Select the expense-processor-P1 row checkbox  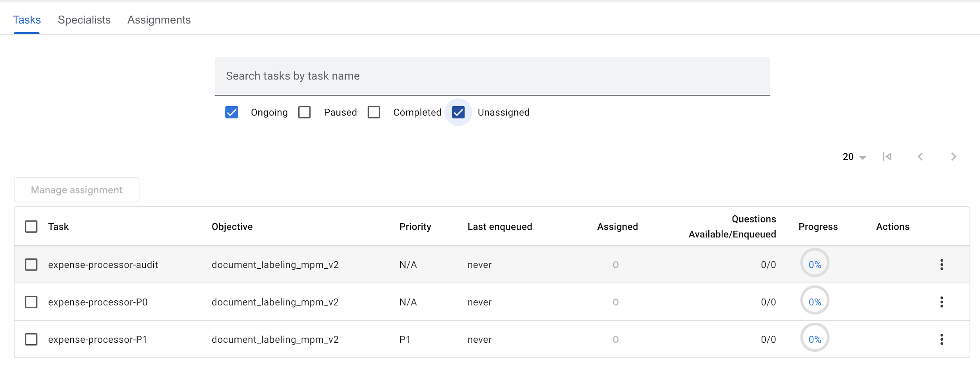[x=31, y=340]
